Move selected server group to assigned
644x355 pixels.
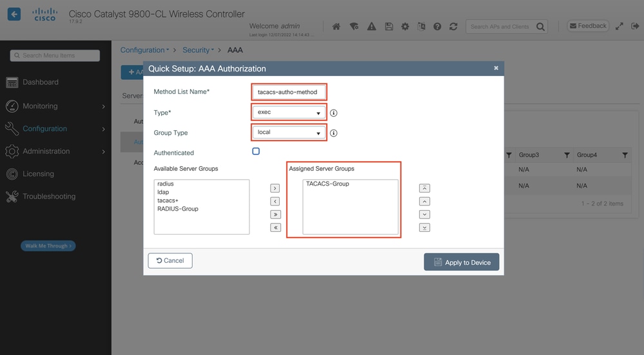click(275, 188)
